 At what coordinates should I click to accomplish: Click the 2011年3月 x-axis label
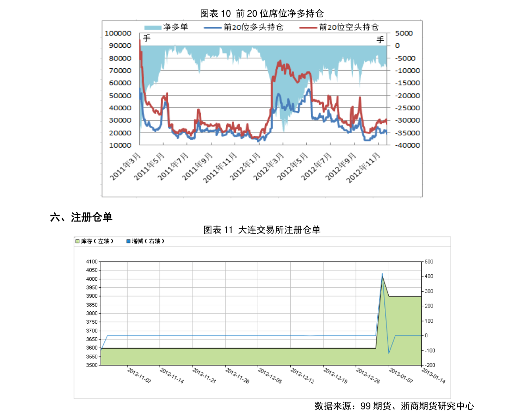coord(126,166)
